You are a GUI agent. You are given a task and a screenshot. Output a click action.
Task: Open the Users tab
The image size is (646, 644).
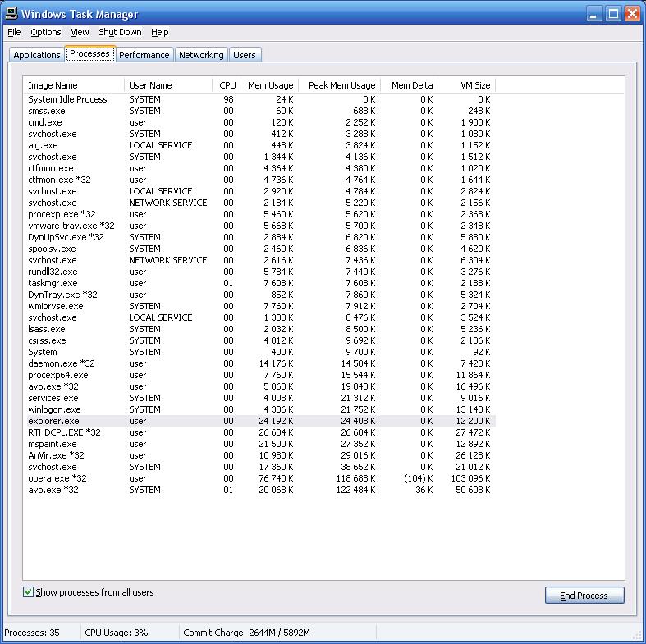click(x=245, y=55)
